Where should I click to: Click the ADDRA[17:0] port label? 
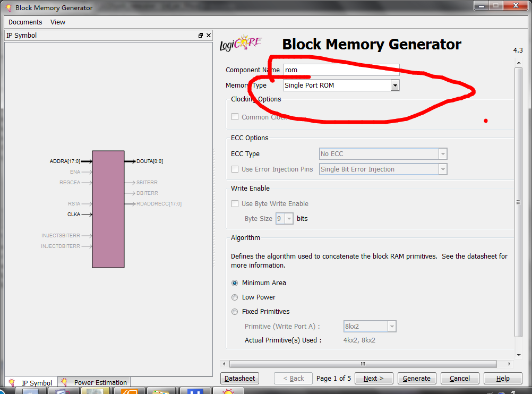(65, 161)
